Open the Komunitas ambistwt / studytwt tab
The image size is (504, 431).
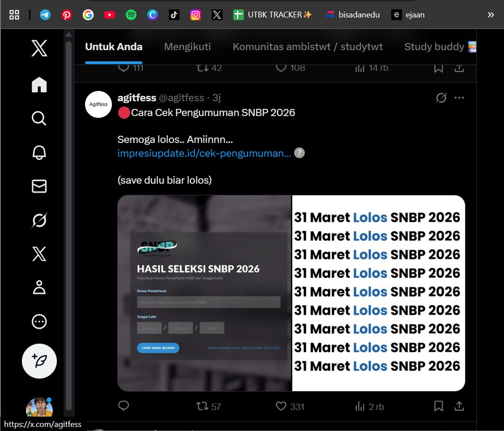(x=308, y=46)
